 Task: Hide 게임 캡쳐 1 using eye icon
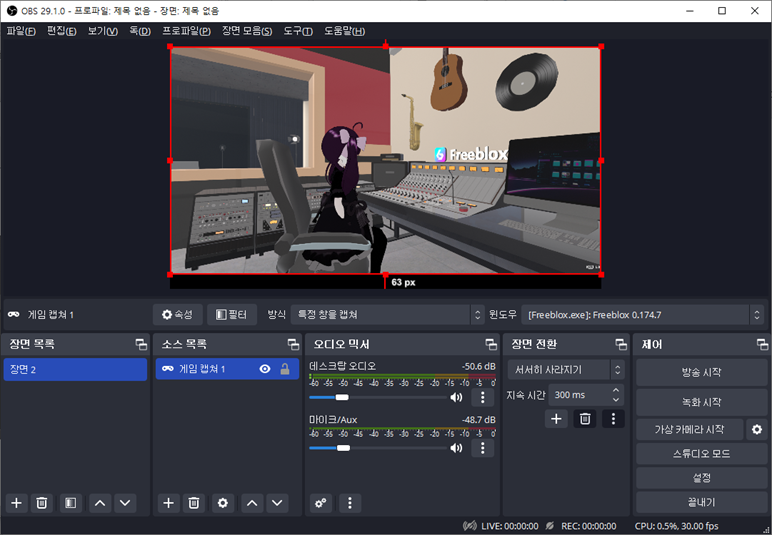(265, 369)
